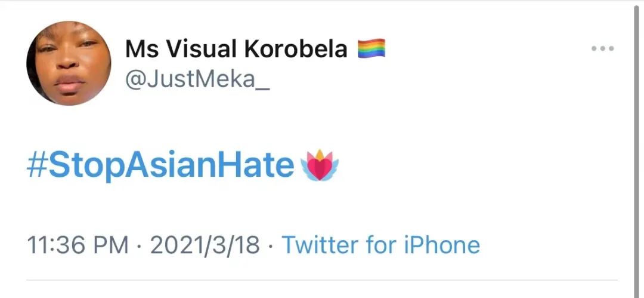Tap the profile avatar photo

coord(69,63)
